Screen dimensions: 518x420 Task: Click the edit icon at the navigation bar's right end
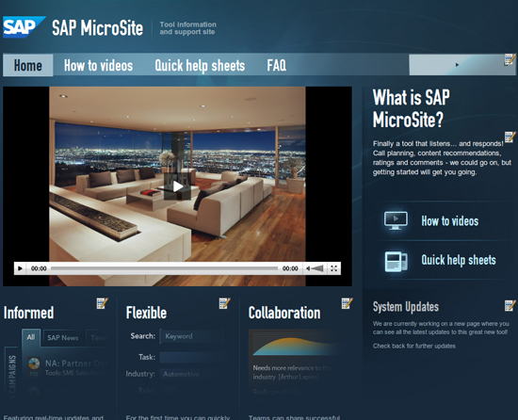pos(510,59)
